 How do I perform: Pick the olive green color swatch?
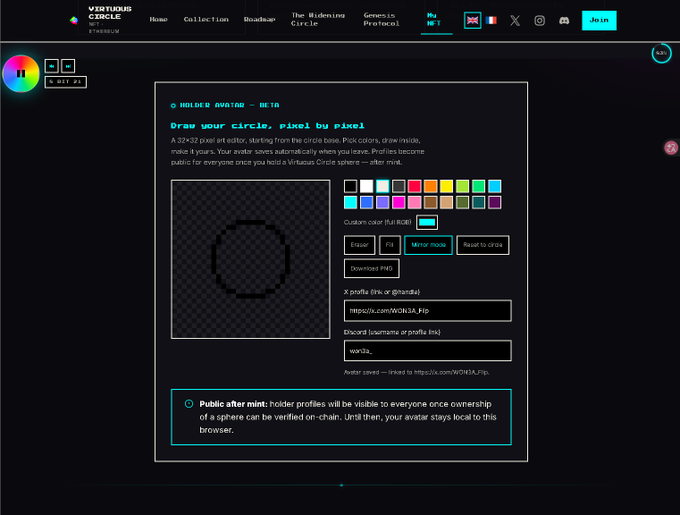(462, 202)
